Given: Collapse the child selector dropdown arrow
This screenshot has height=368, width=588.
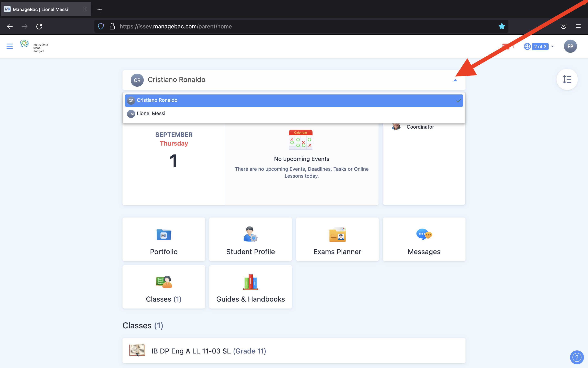Looking at the screenshot, I should (455, 80).
